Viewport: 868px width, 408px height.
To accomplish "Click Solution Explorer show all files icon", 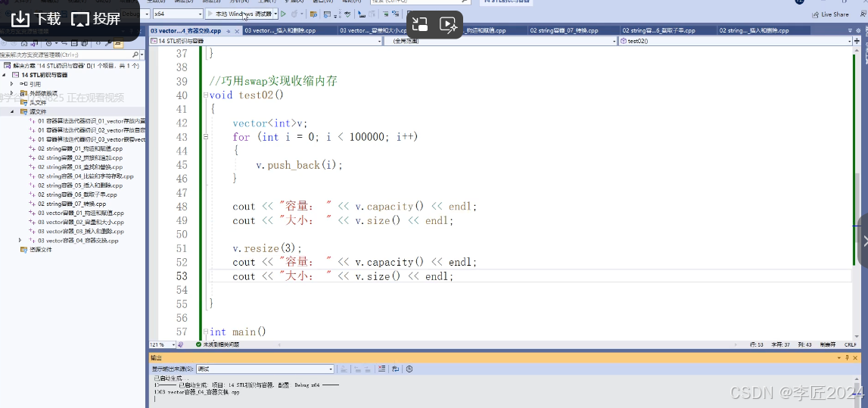I will [83, 42].
